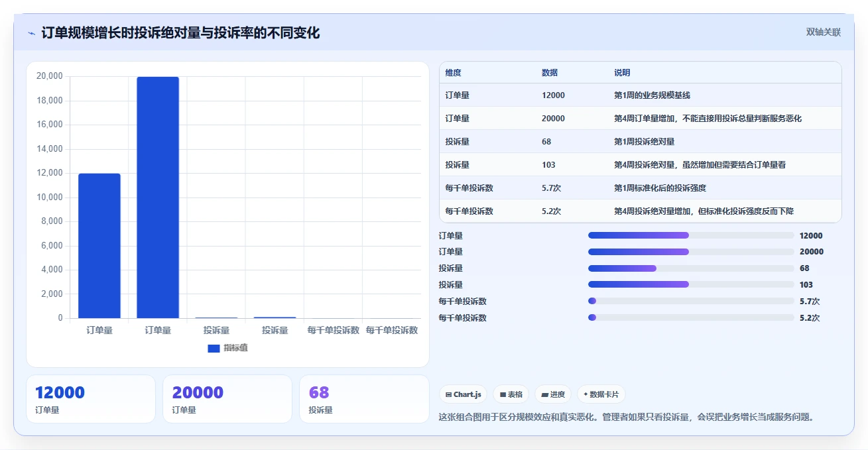868x450 pixels.
Task: Open the 20000 订单量 summary card
Action: (227, 399)
